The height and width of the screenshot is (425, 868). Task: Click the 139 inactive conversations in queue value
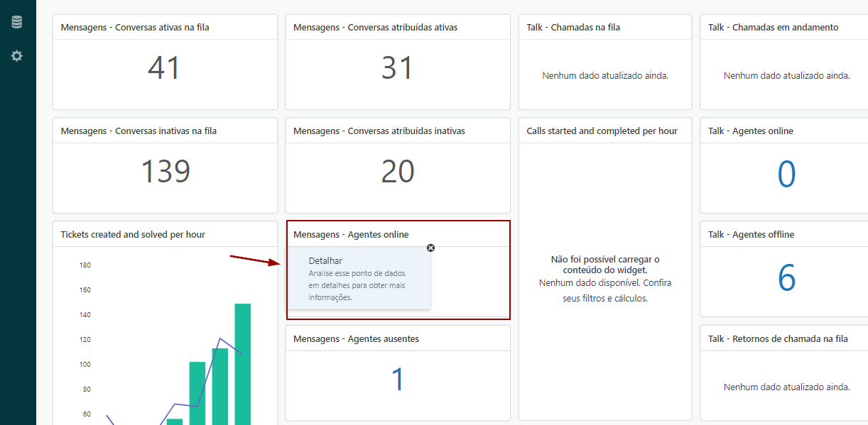pos(165,172)
